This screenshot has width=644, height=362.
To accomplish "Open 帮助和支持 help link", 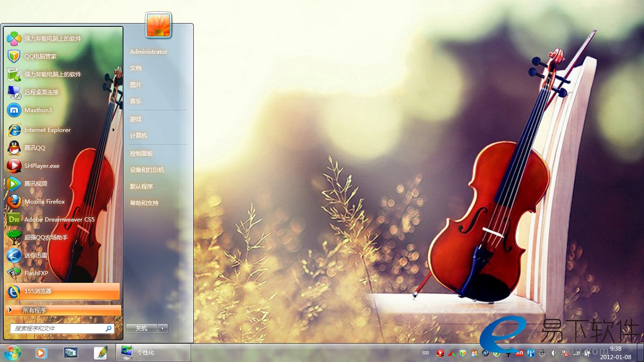I will (x=144, y=203).
